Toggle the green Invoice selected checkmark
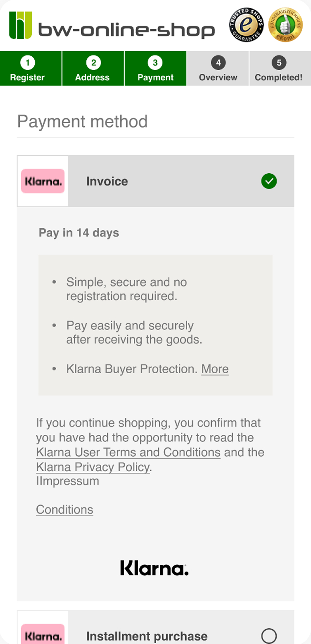 pyautogui.click(x=269, y=181)
